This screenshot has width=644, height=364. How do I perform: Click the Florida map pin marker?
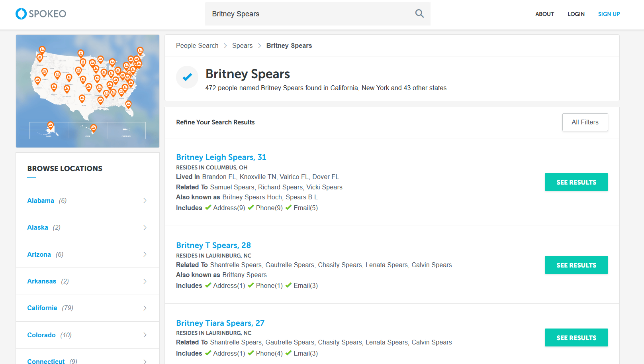(128, 104)
